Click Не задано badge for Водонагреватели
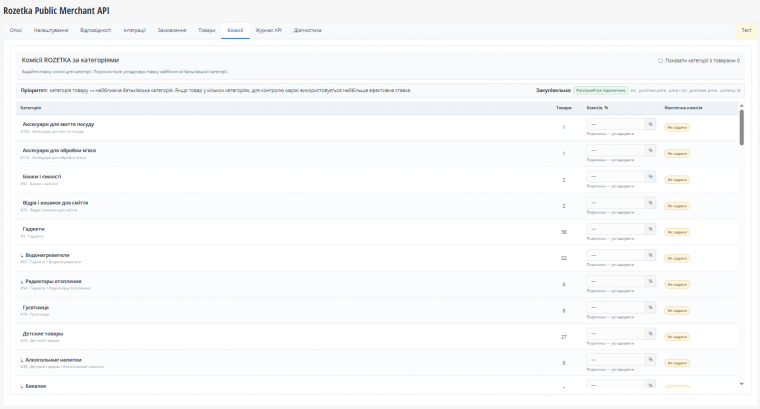 click(677, 258)
